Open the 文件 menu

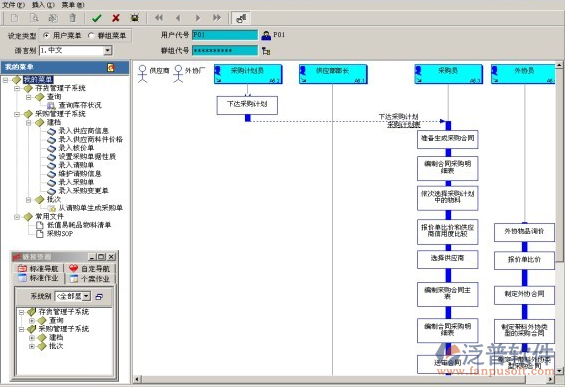(13, 5)
